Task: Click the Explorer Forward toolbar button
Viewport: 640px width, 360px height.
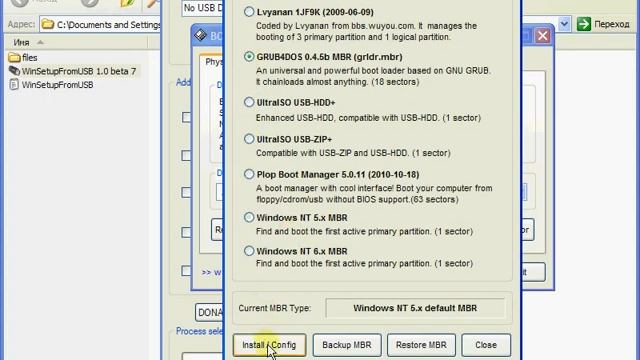Action: click(89, 3)
